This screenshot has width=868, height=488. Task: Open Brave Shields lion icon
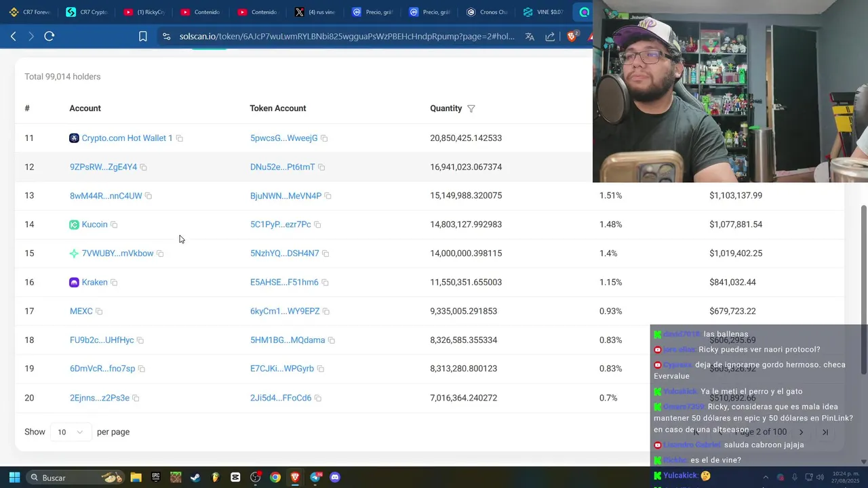coord(572,37)
